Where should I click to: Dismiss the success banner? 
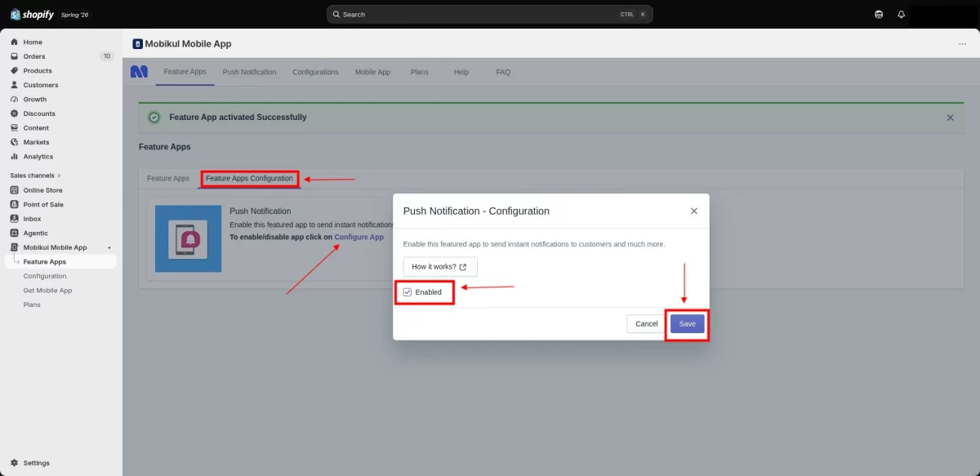[950, 118]
